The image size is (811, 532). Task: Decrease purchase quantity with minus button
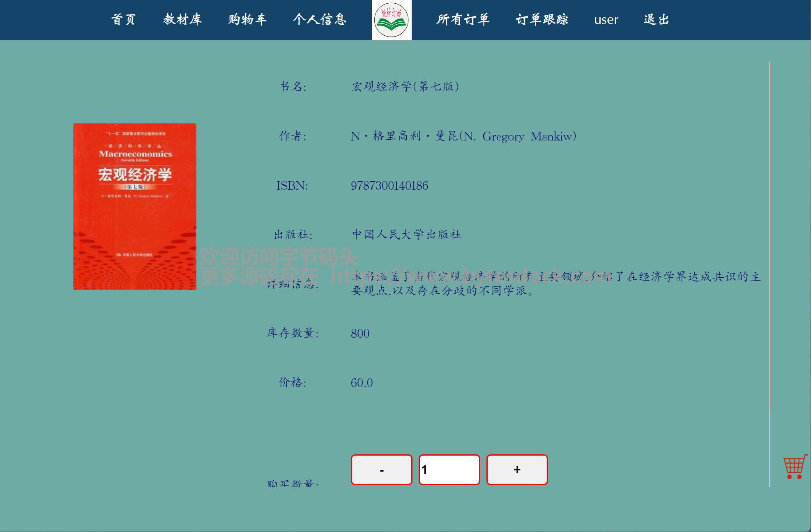point(382,470)
